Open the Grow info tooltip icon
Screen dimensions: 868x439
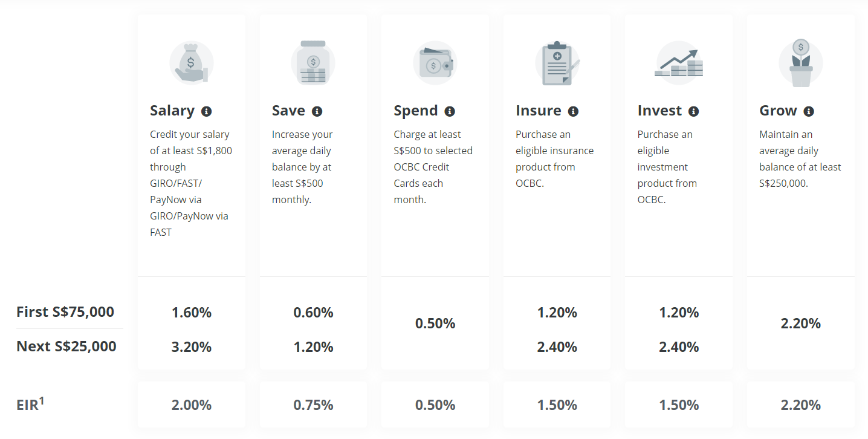(809, 111)
